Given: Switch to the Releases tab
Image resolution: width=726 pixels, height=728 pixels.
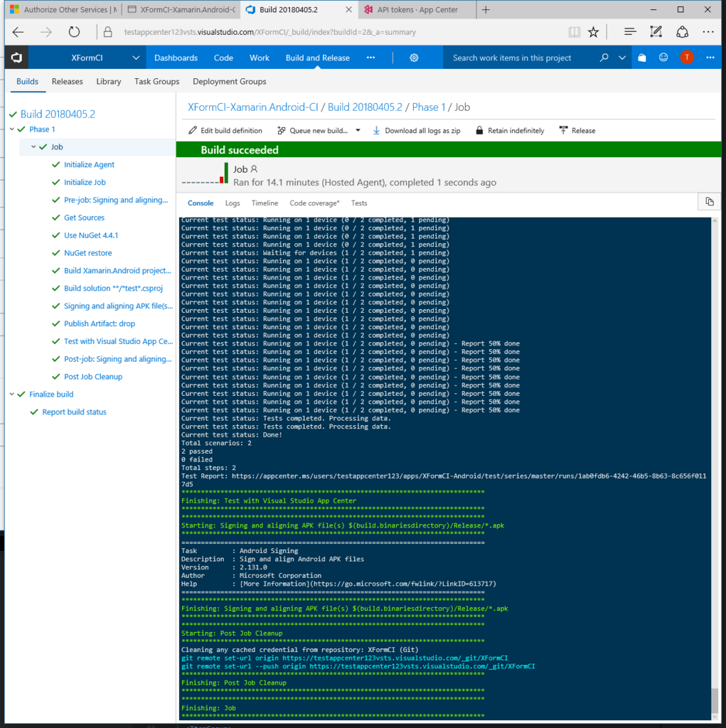Looking at the screenshot, I should 68,81.
